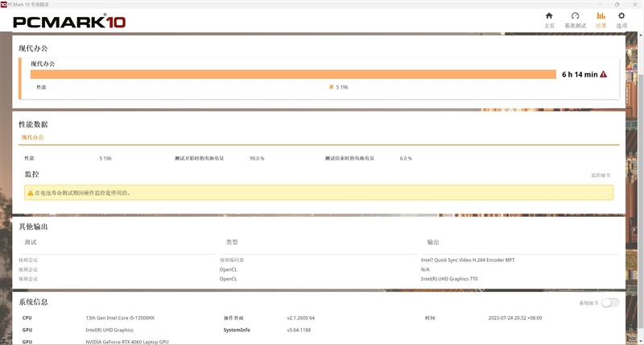Click the 6 h 14 min result
Viewport: 644px width, 345px height.
pyautogui.click(x=580, y=74)
